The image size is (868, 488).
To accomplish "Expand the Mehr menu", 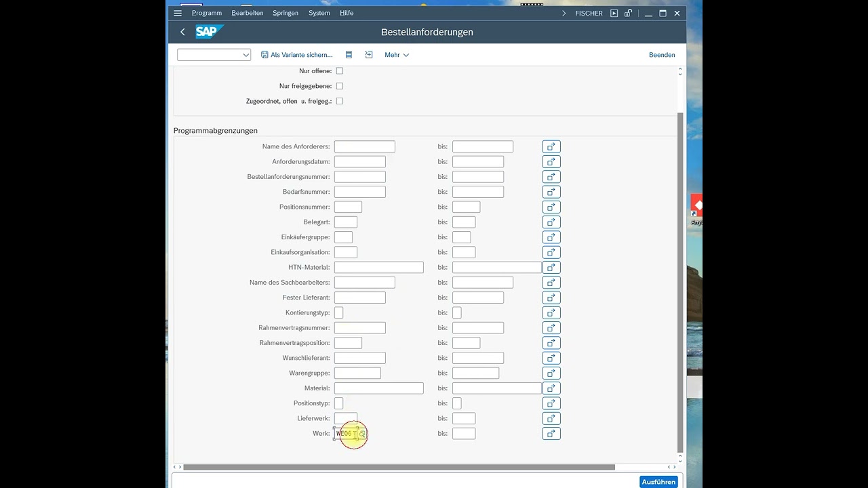I will click(397, 55).
